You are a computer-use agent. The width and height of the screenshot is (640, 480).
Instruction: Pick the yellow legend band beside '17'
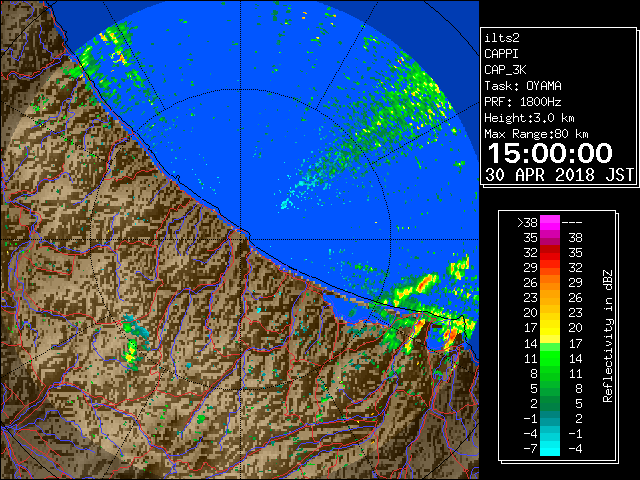point(550,328)
